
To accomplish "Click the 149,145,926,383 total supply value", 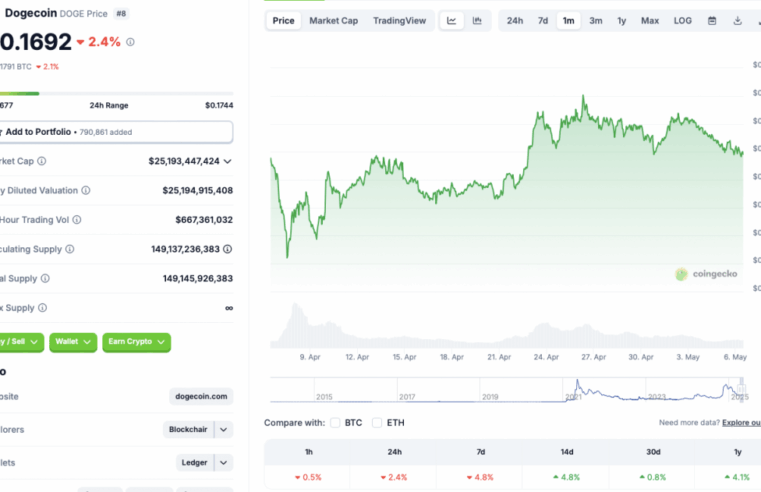I will (198, 279).
